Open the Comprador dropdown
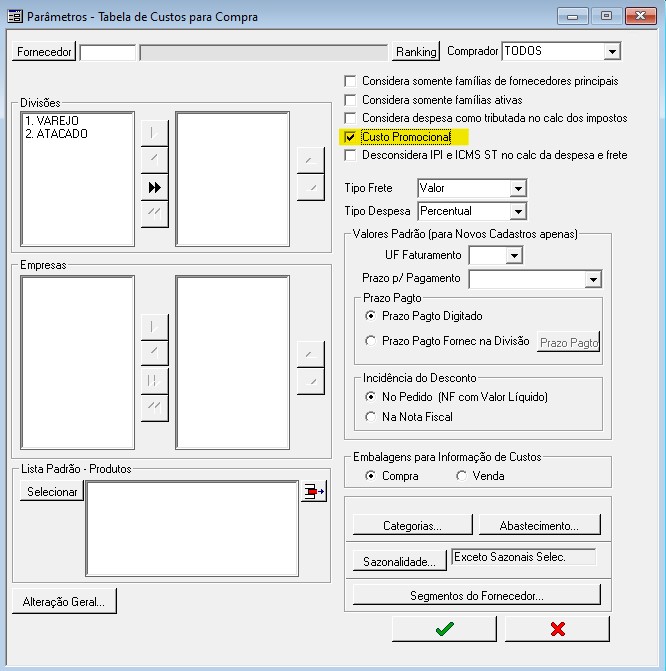This screenshot has width=666, height=671. (x=612, y=51)
